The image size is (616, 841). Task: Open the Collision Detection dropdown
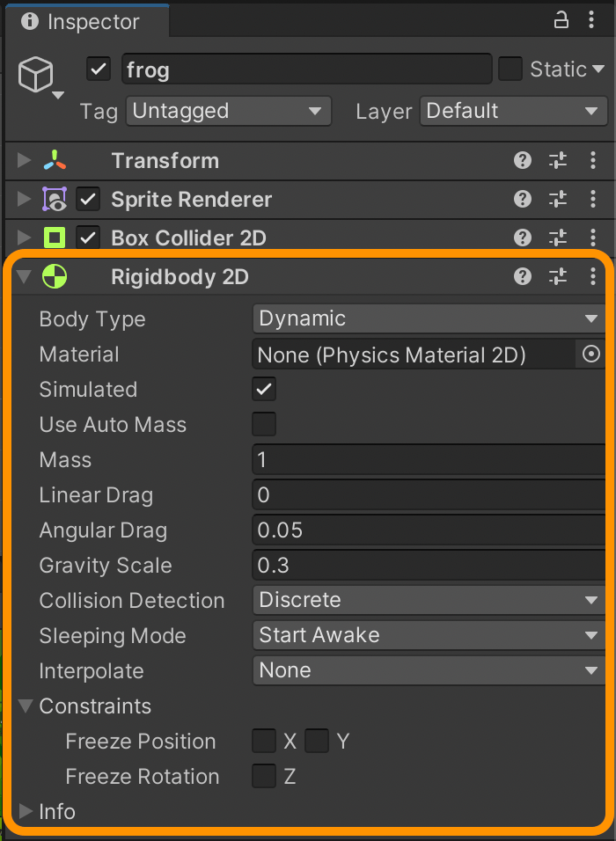(429, 600)
